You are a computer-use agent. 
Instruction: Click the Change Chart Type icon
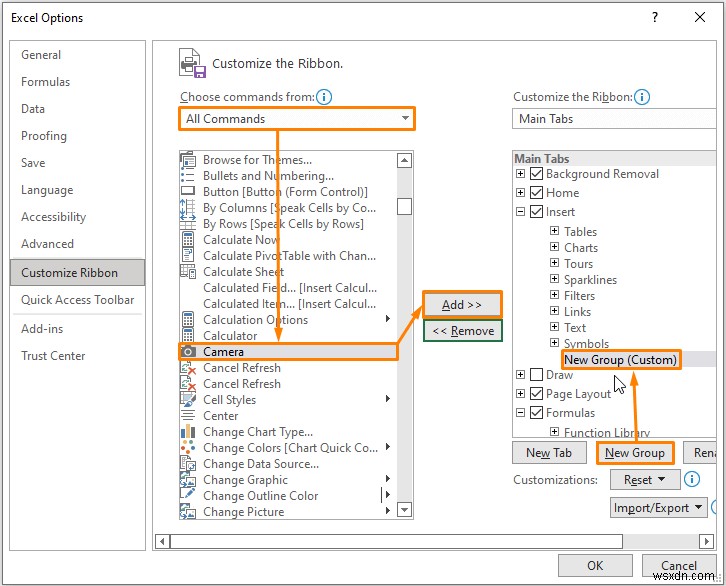coord(188,431)
